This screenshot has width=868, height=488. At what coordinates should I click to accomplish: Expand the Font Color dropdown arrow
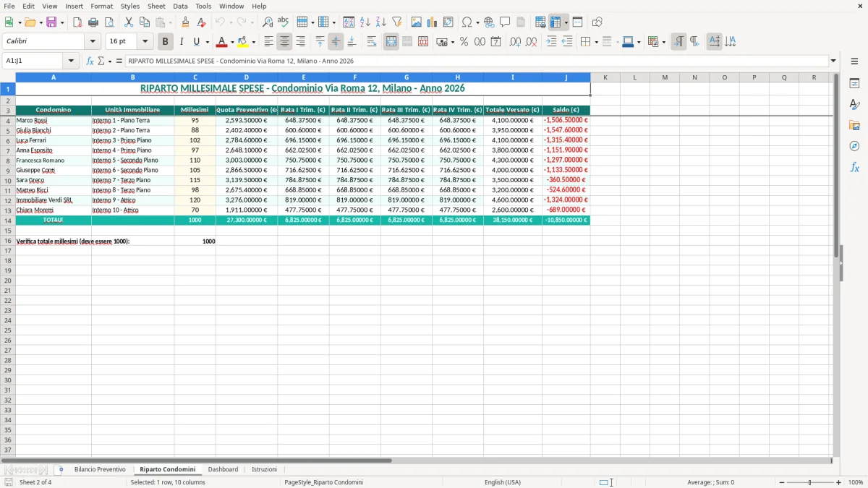(232, 42)
